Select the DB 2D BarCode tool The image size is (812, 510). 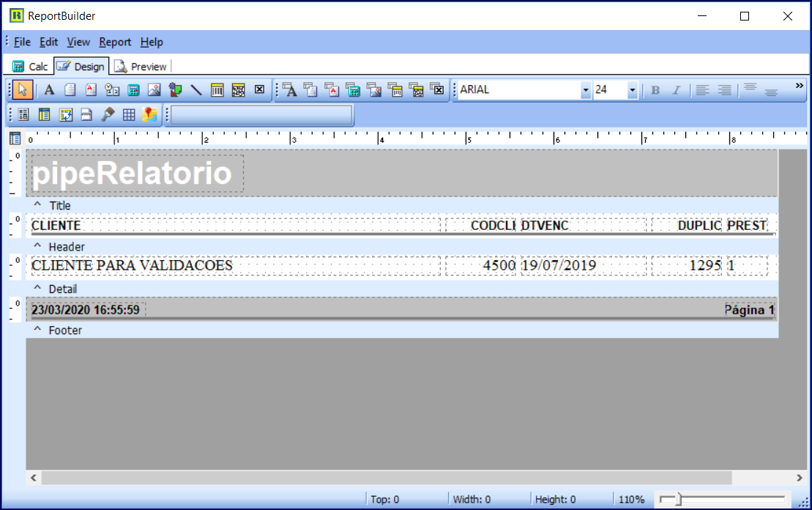click(x=417, y=90)
